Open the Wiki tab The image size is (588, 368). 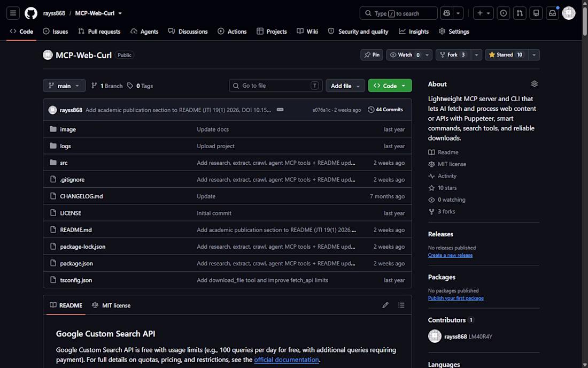(x=307, y=32)
